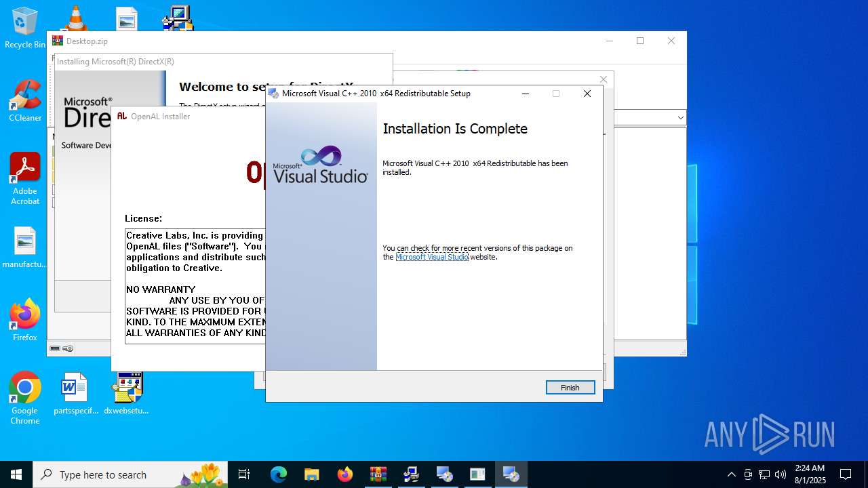Open the volume control in the system tray
The image size is (868, 488).
(781, 474)
